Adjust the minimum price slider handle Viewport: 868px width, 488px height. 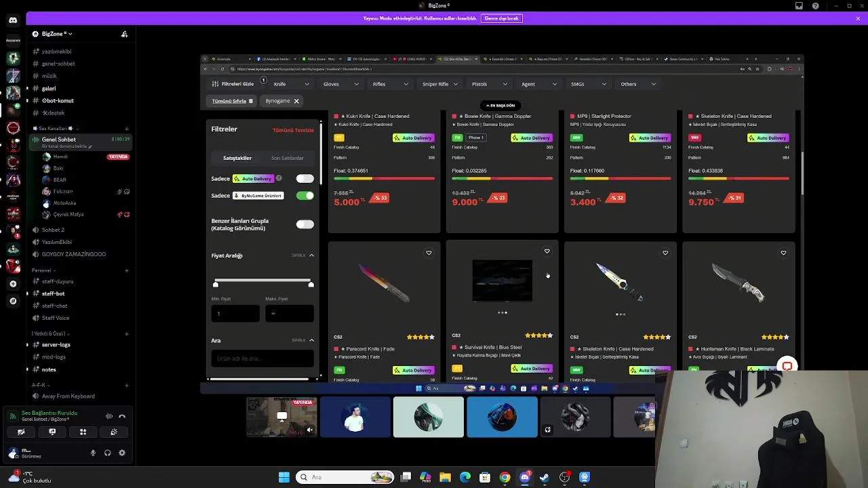pyautogui.click(x=216, y=284)
